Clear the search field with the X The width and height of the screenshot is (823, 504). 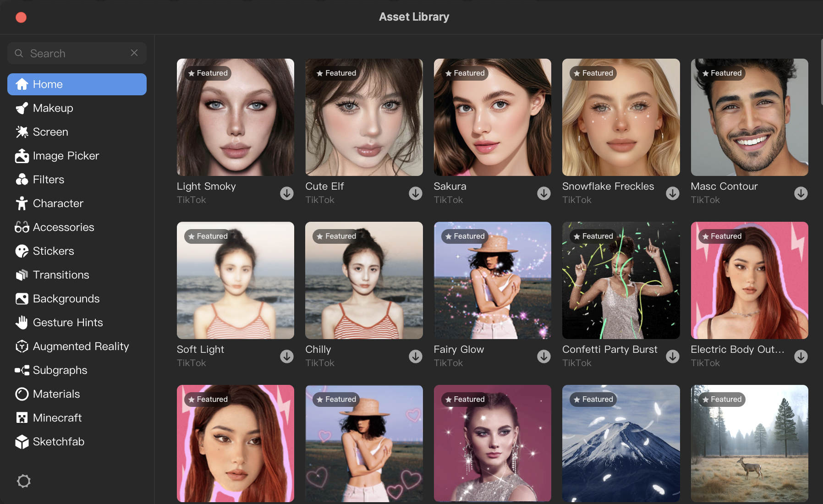(x=134, y=53)
